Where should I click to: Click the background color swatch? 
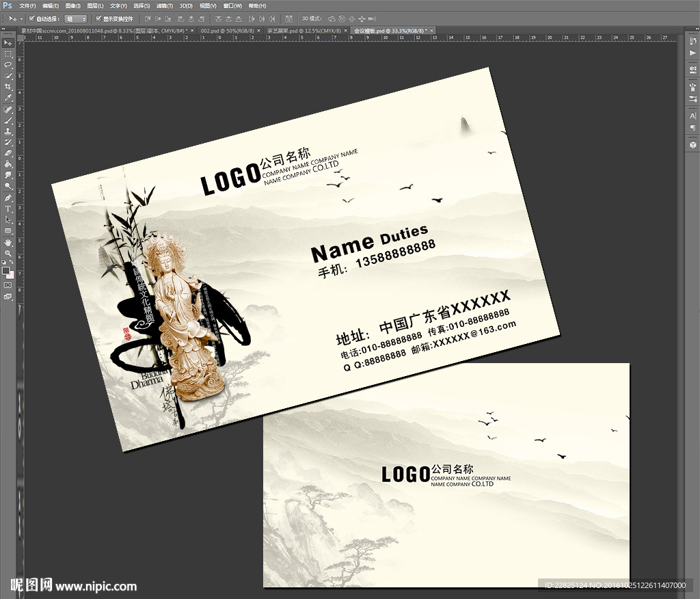click(x=10, y=275)
